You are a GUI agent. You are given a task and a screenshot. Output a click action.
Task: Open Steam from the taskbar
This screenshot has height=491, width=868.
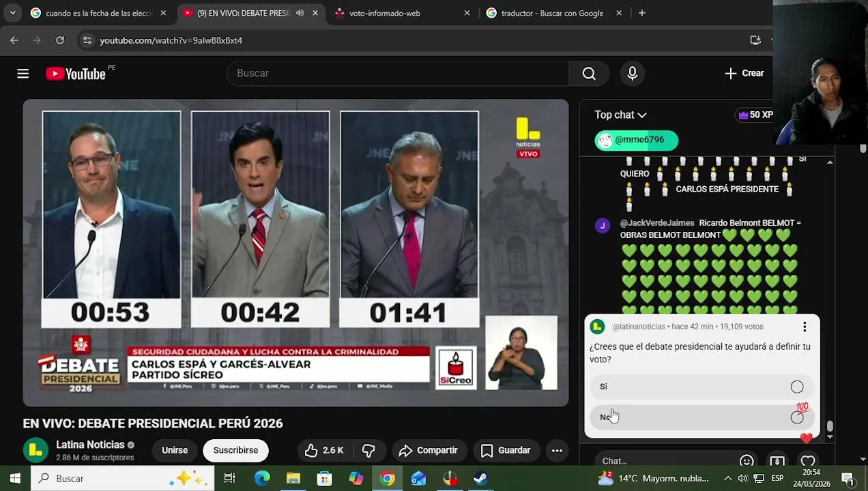pyautogui.click(x=481, y=479)
